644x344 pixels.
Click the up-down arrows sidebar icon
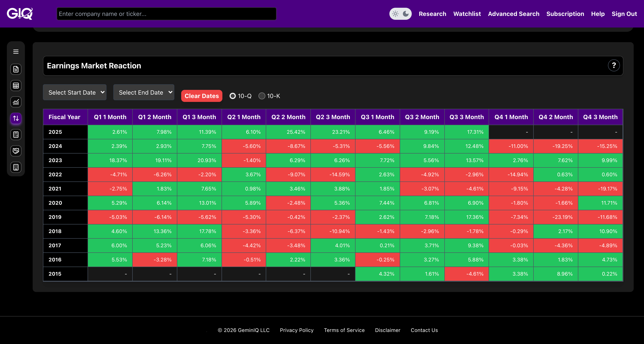pos(16,118)
